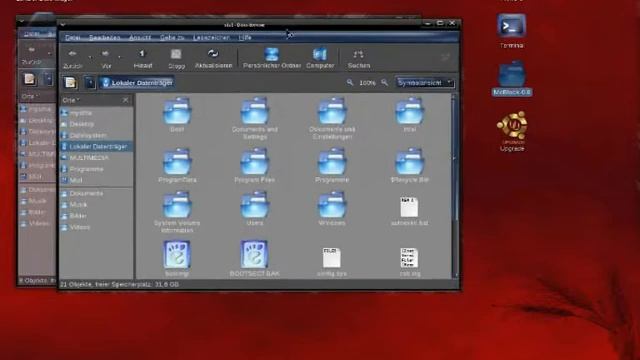Select the Intel folder
640x360 pixels.
409,115
